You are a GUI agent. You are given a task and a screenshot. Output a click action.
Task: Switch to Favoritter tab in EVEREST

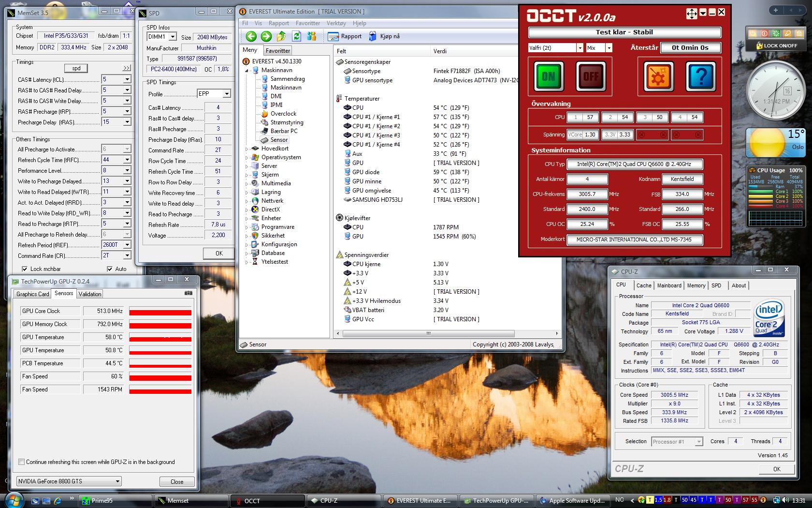278,50
